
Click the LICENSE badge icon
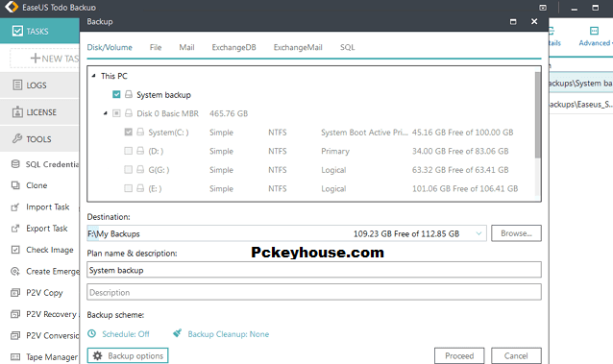[17, 111]
